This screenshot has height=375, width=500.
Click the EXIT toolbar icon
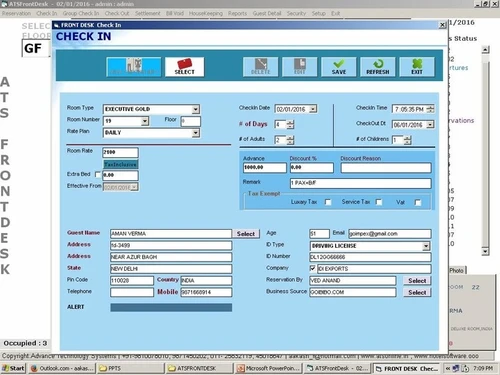click(x=417, y=67)
